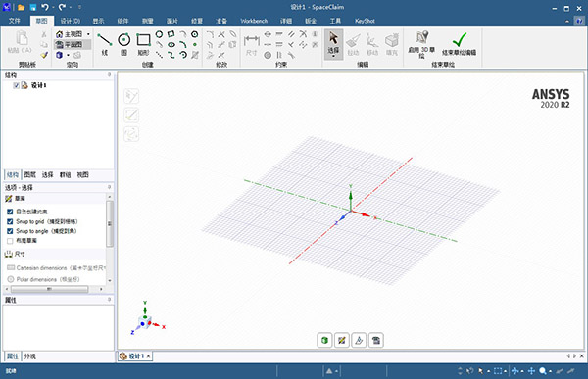588x379 pixels.
Task: Click the save icon in quick access toolbar
Action: coord(33,7)
